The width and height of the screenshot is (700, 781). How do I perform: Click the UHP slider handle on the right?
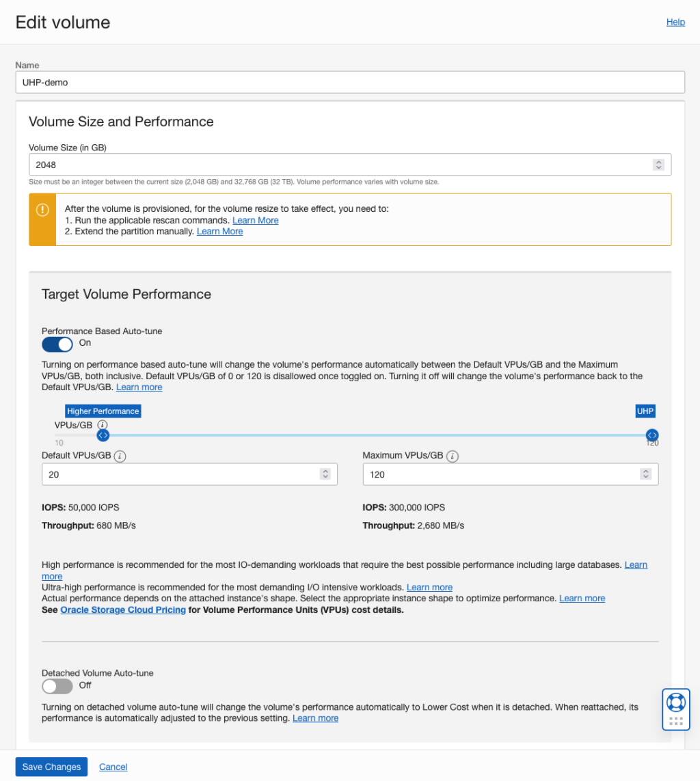[651, 435]
